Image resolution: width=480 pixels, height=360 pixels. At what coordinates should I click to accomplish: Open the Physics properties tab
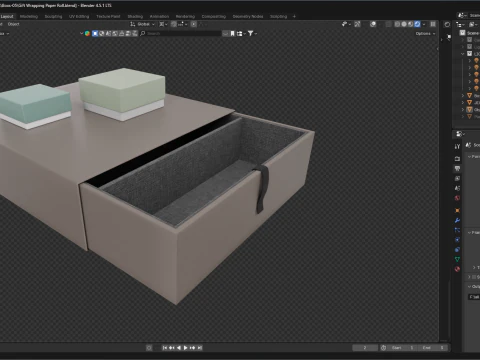pos(457,240)
